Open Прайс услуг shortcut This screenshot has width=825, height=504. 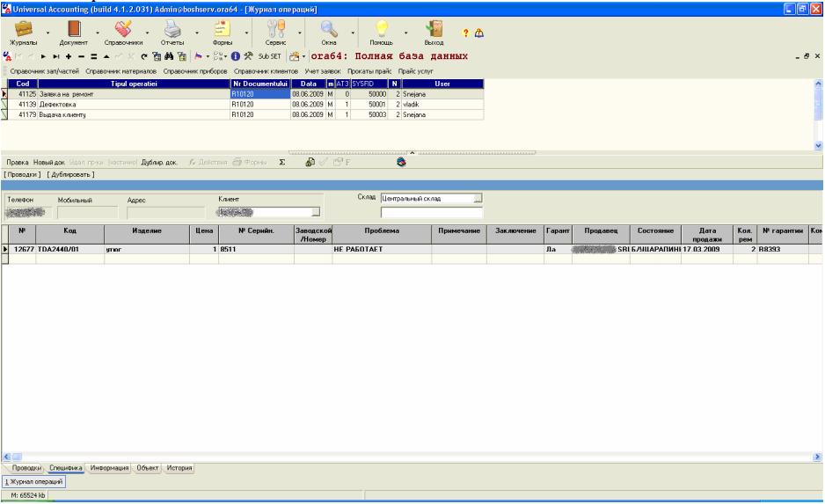pyautogui.click(x=416, y=71)
